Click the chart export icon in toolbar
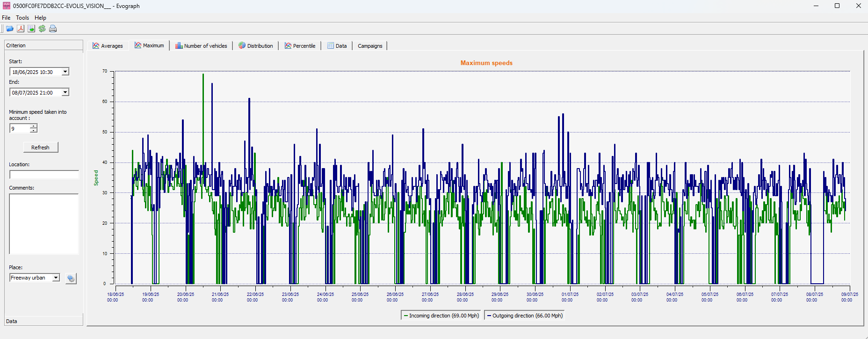 pyautogui.click(x=31, y=29)
